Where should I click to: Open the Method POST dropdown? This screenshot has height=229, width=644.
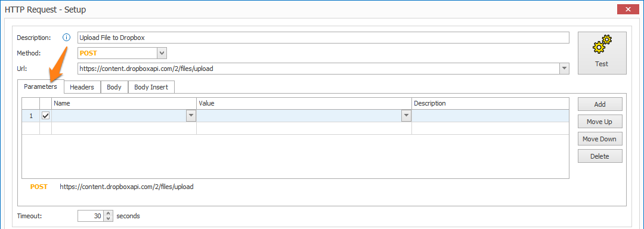pyautogui.click(x=162, y=53)
